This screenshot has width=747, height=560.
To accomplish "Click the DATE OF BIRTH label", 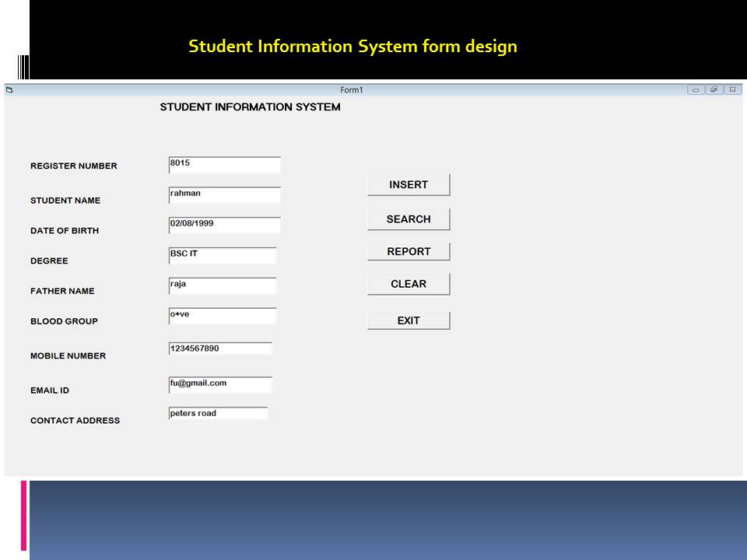I will [x=65, y=230].
